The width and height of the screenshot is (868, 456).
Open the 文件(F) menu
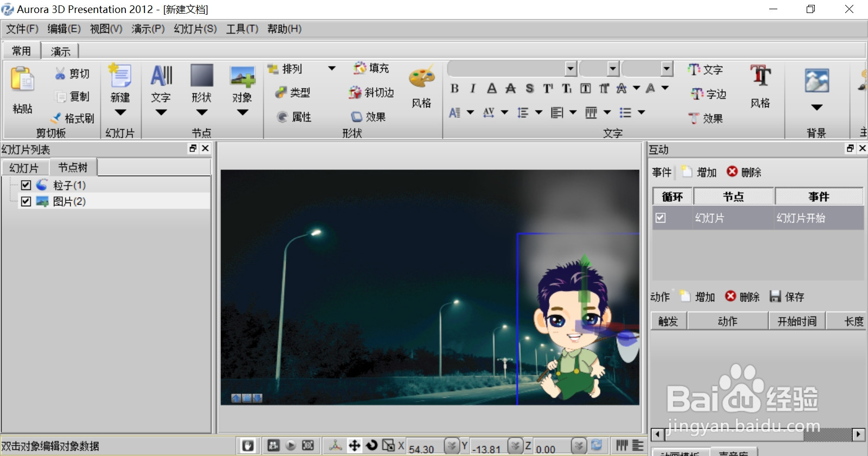click(x=22, y=29)
